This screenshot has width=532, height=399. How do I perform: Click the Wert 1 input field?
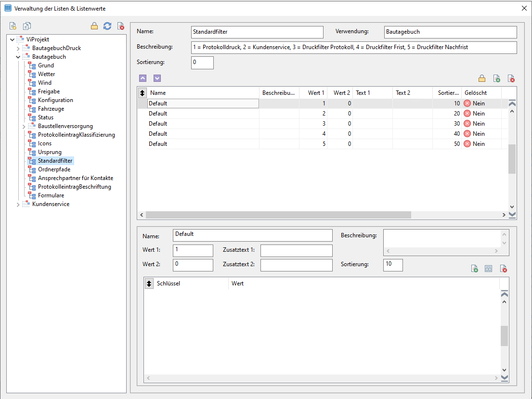tap(193, 250)
